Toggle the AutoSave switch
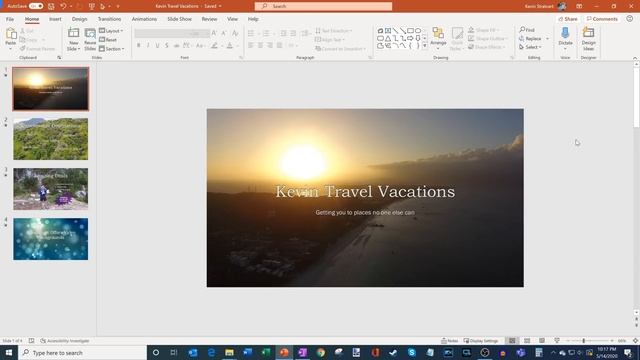The image size is (640, 360). coord(36,6)
